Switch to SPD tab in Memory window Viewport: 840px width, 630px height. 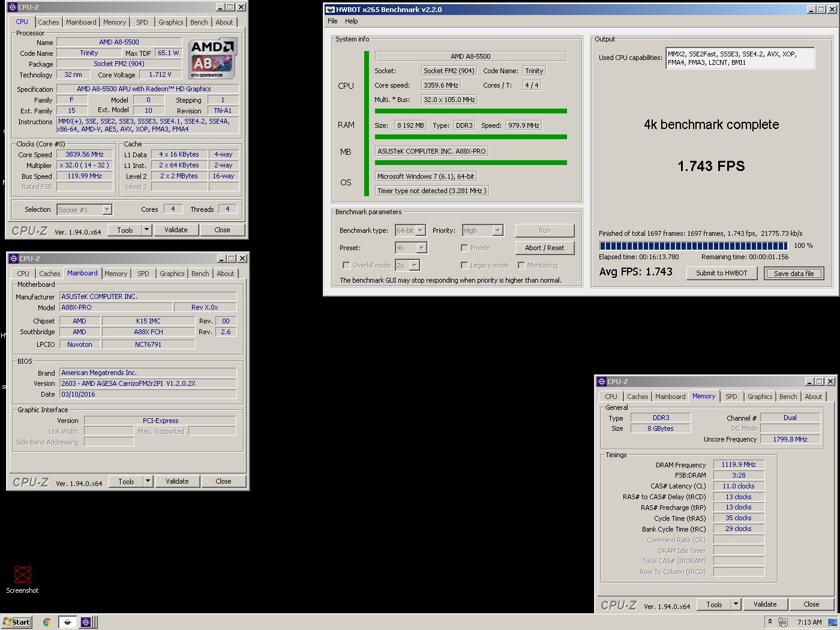click(x=731, y=397)
